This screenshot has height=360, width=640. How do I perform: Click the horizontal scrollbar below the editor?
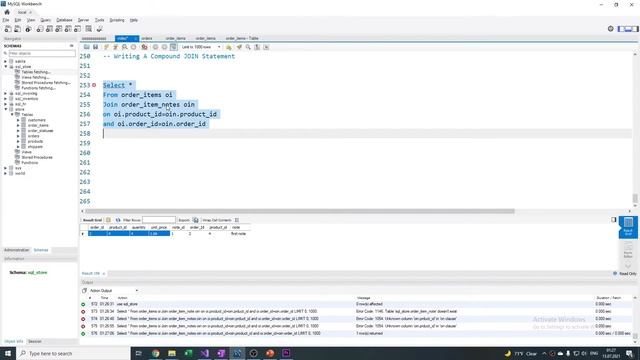300,211
